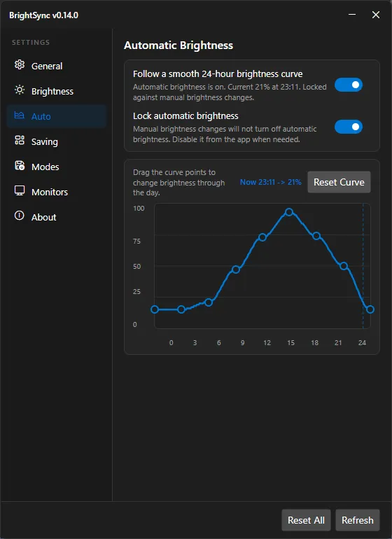Click the 'BrightSync v0.14.0' title text
Screen dimensions: 392x539
[x=43, y=15]
